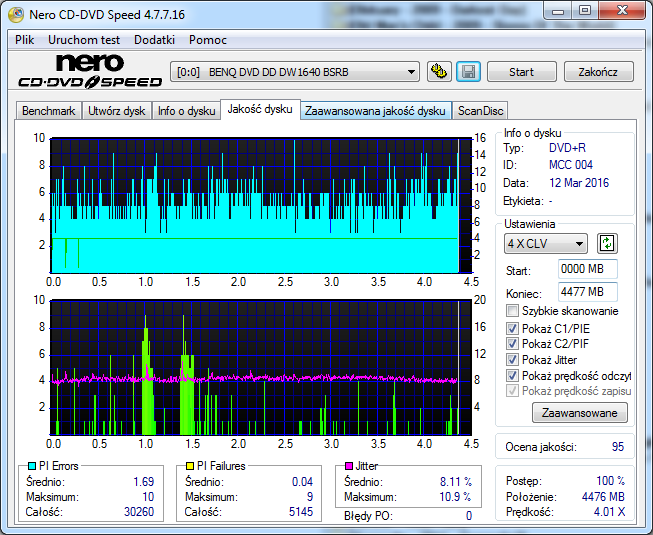Minimize the Nero CD-DVD Speed window
Viewport: 653px width, 535px height.
(558, 11)
